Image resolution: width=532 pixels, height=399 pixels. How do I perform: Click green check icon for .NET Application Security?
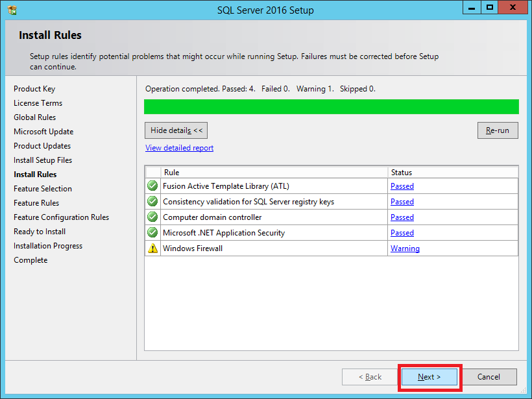(x=152, y=233)
